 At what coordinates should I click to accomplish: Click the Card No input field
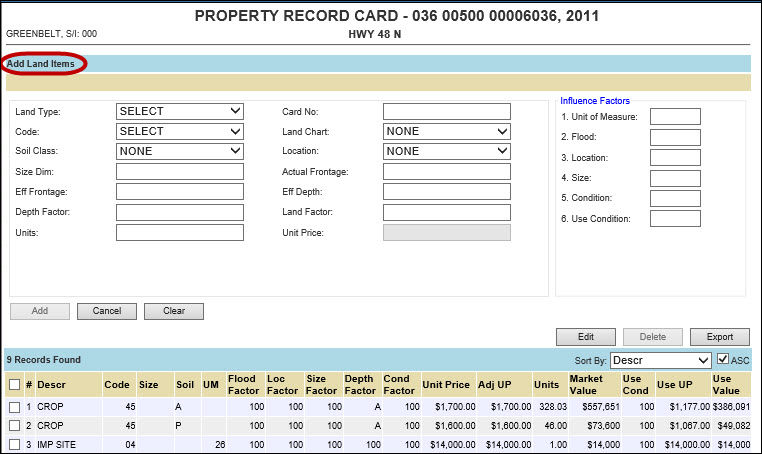(446, 111)
